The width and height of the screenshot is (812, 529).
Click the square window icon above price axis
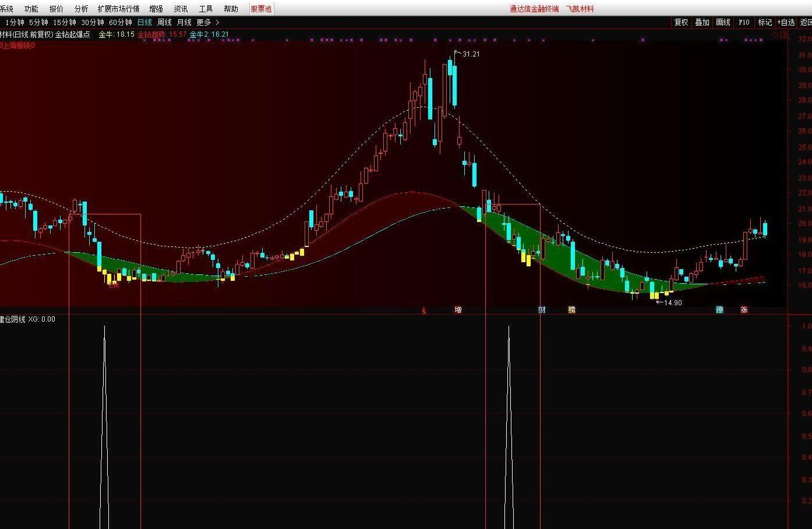point(784,35)
